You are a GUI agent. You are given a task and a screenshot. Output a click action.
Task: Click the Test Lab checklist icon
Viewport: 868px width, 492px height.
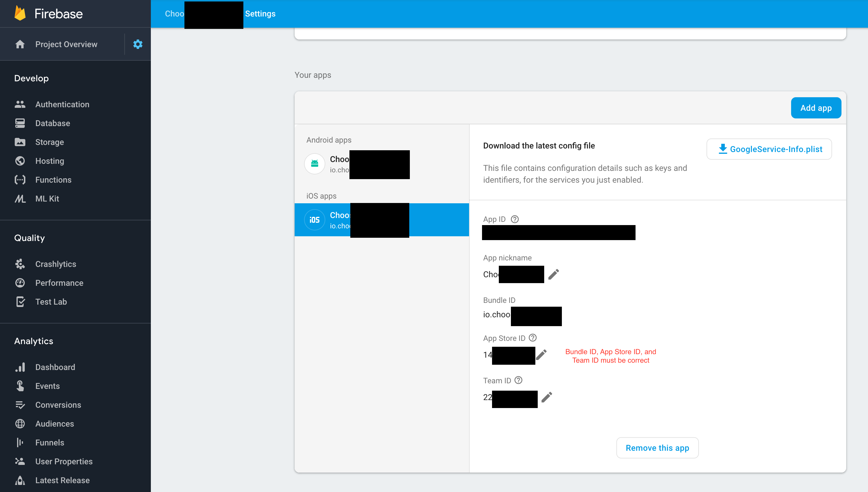[x=20, y=302]
